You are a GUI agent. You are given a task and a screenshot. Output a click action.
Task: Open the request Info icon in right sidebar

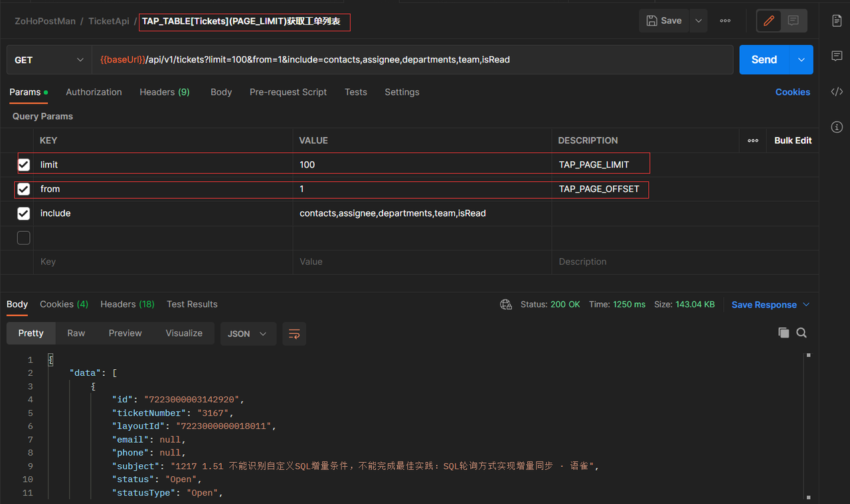click(837, 127)
